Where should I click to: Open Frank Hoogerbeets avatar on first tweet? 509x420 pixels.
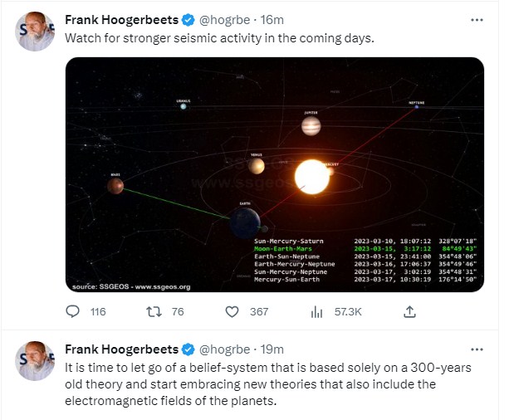37,32
